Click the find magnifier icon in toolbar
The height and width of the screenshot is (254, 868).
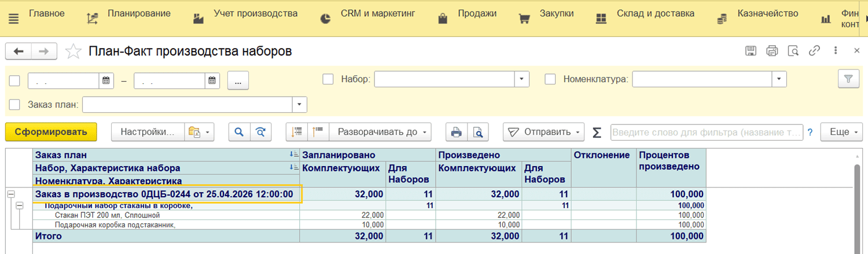point(238,132)
